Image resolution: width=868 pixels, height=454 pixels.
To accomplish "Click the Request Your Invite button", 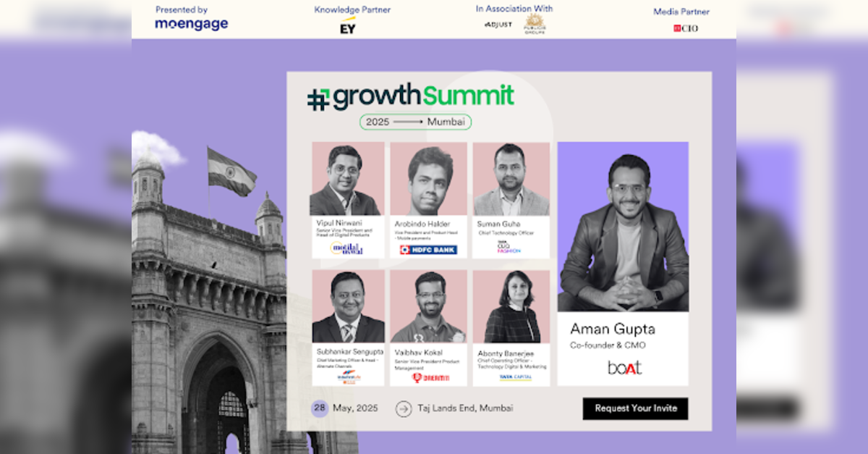I will coord(635,408).
